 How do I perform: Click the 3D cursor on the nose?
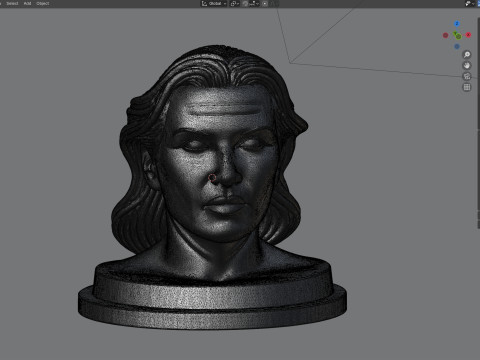[212, 178]
